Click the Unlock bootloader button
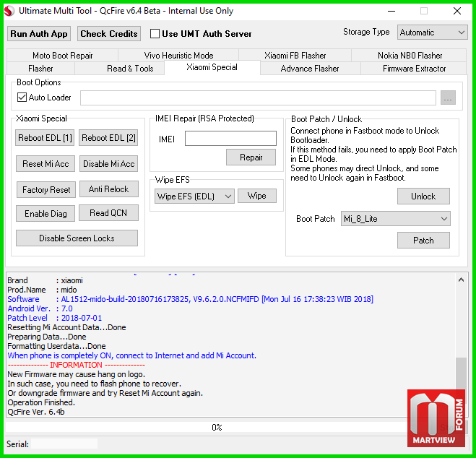Screen dimensions: 476x458 click(x=423, y=196)
